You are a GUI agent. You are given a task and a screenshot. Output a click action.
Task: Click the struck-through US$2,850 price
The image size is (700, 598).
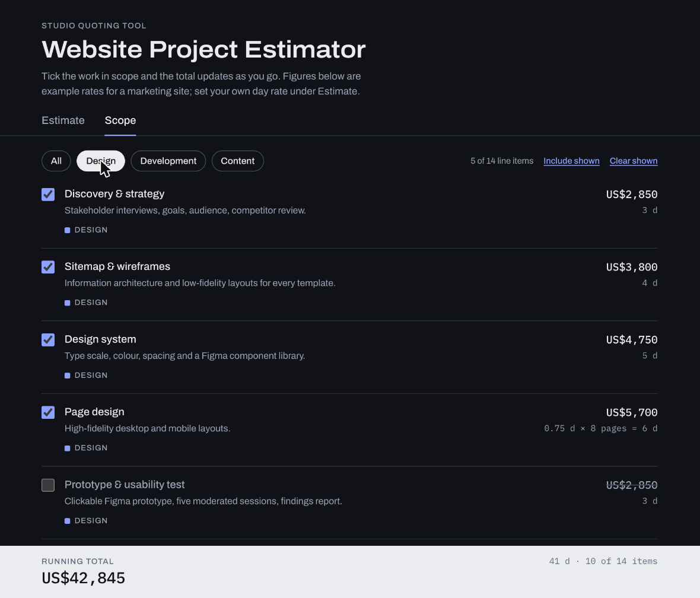[632, 485]
